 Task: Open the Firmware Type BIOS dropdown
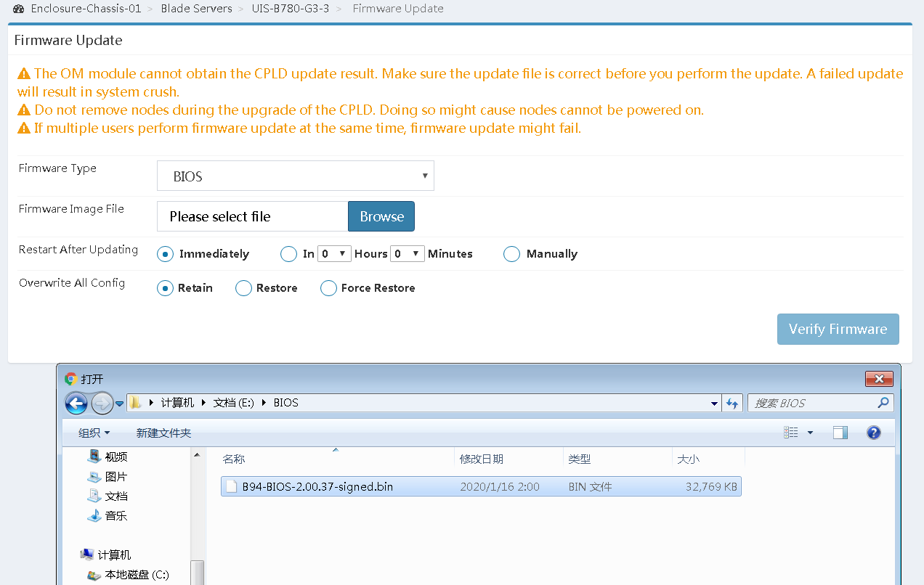coord(296,176)
